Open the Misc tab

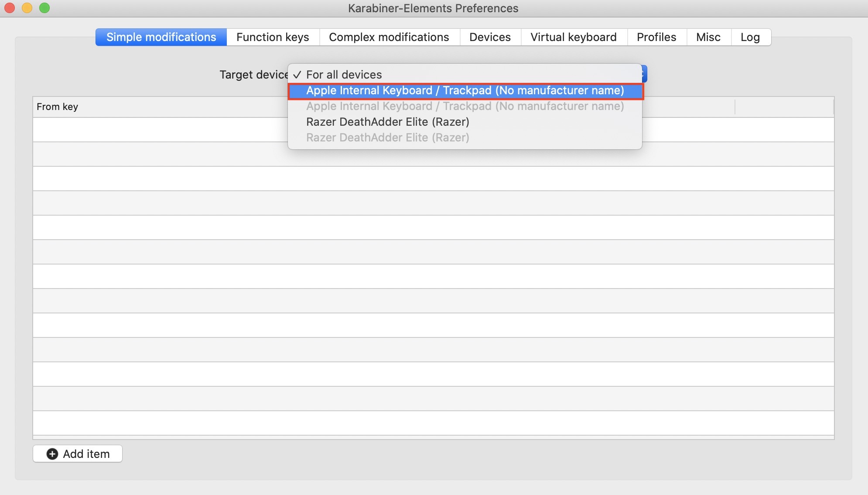point(708,37)
